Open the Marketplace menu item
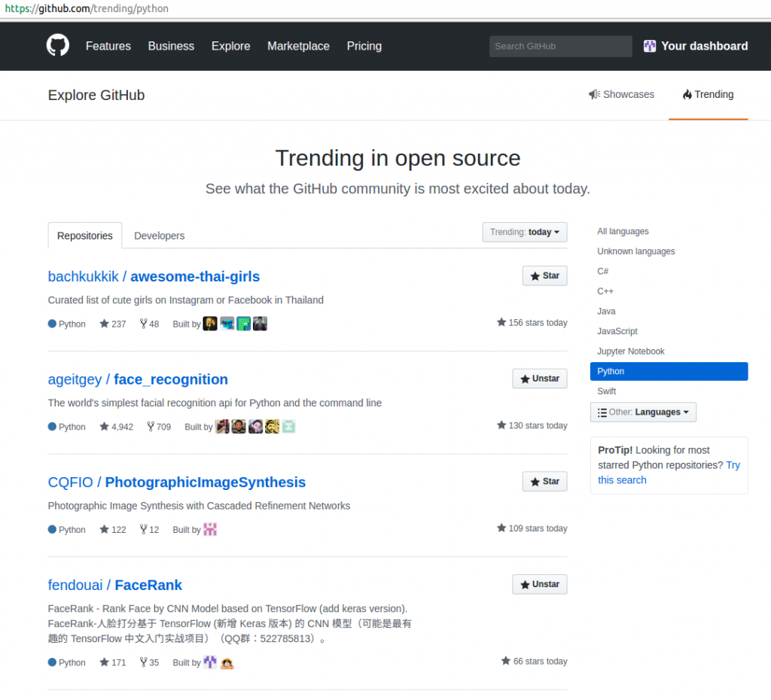Image resolution: width=771 pixels, height=700 pixels. pyautogui.click(x=298, y=46)
